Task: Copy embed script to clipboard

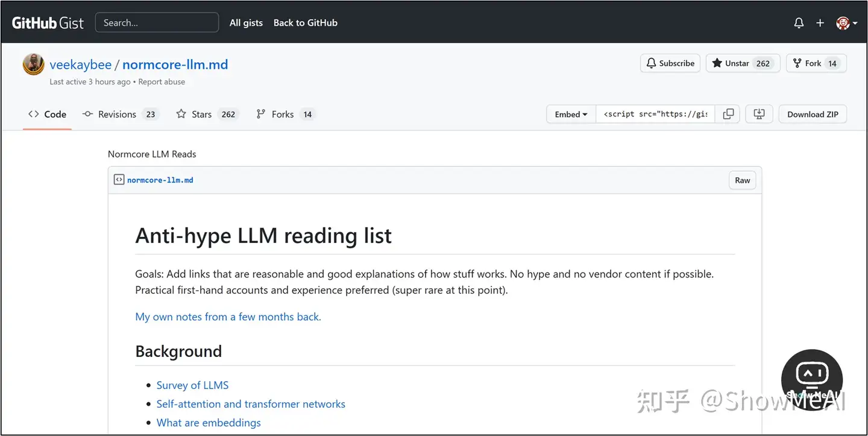Action: (x=728, y=114)
